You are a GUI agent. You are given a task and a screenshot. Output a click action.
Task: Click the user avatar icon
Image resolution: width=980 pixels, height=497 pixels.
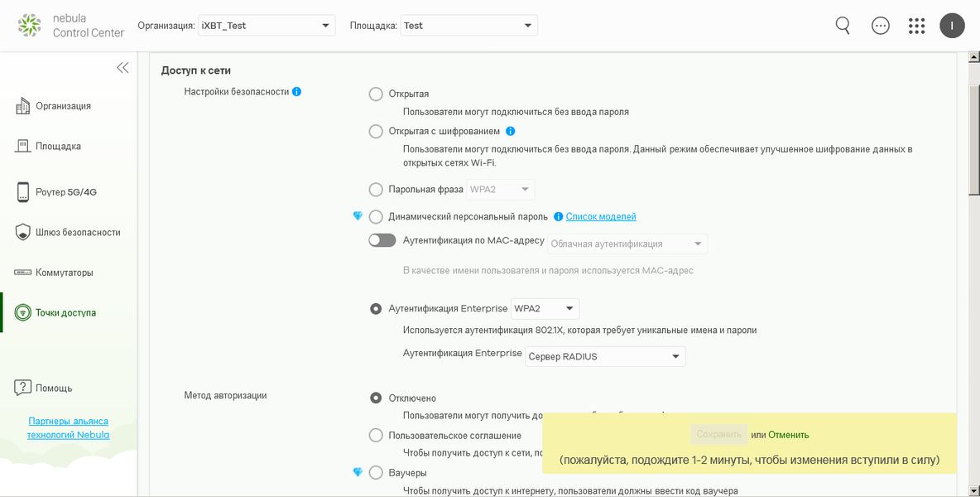point(952,26)
